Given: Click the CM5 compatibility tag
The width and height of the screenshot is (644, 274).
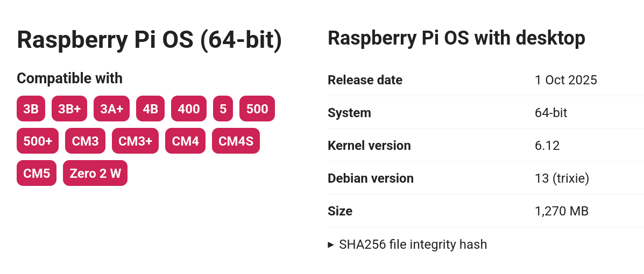Looking at the screenshot, I should tap(37, 174).
